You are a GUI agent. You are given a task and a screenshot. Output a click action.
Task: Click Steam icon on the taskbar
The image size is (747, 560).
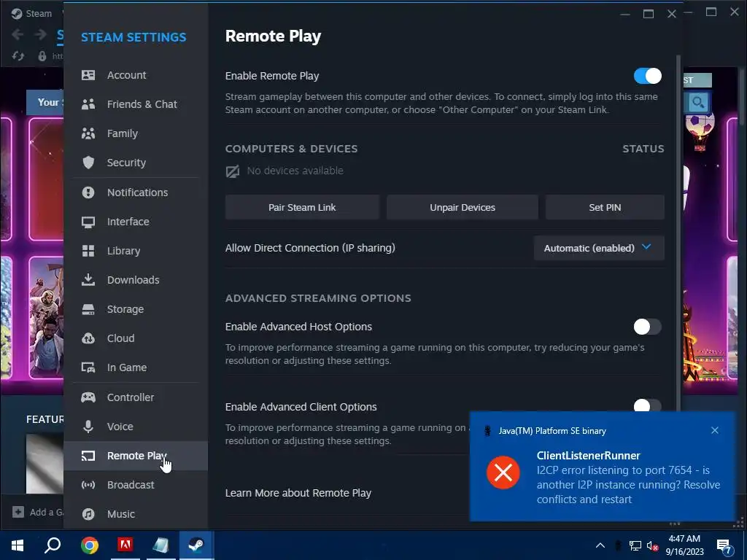[196, 545]
